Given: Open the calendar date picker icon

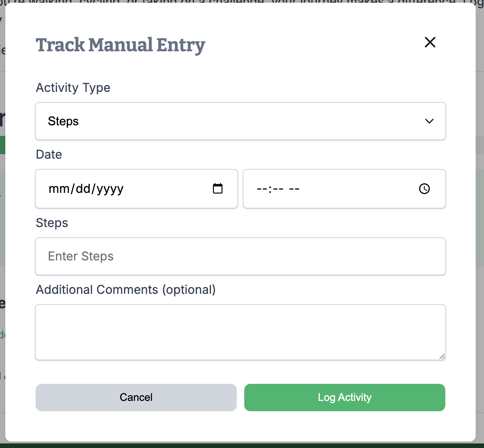Looking at the screenshot, I should 218,189.
